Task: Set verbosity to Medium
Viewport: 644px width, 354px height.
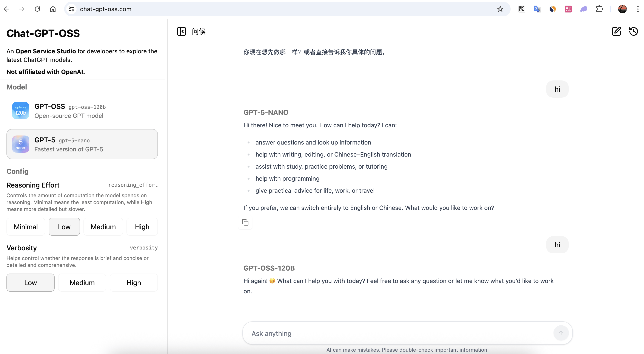Action: 82,283
